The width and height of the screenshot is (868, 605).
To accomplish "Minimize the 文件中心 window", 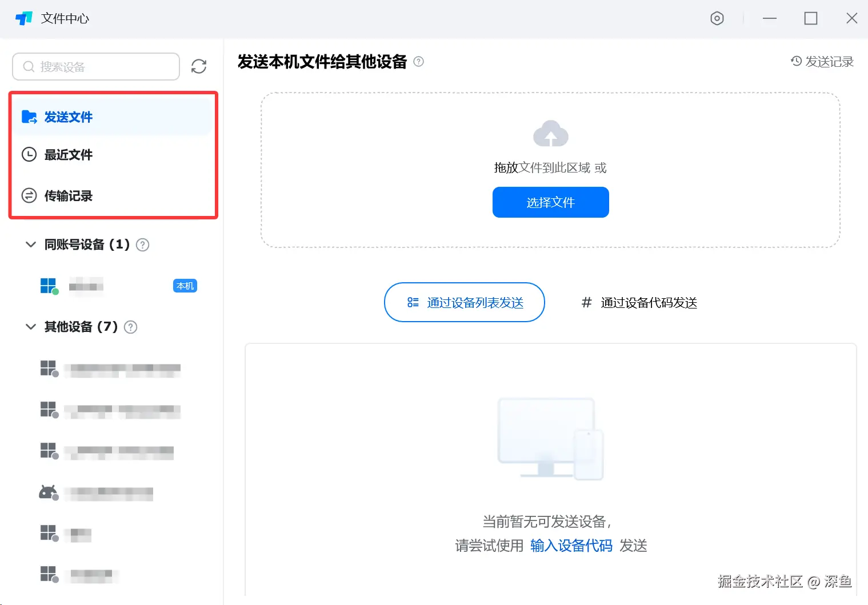I will click(770, 18).
